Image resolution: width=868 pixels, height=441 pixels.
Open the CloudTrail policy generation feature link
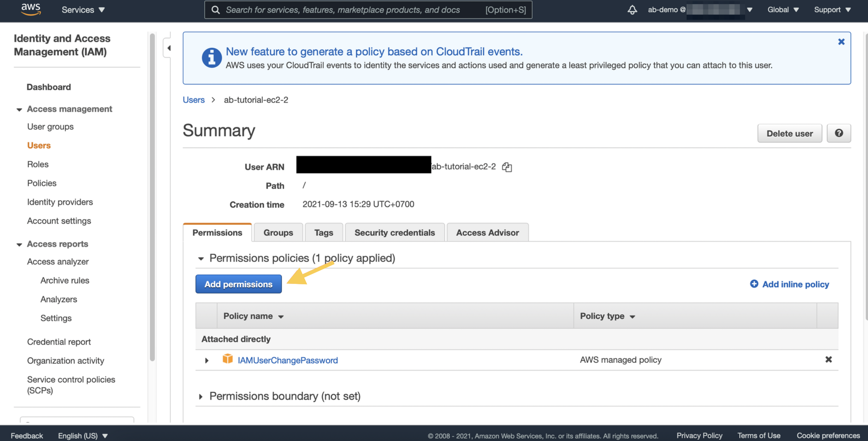click(x=374, y=52)
